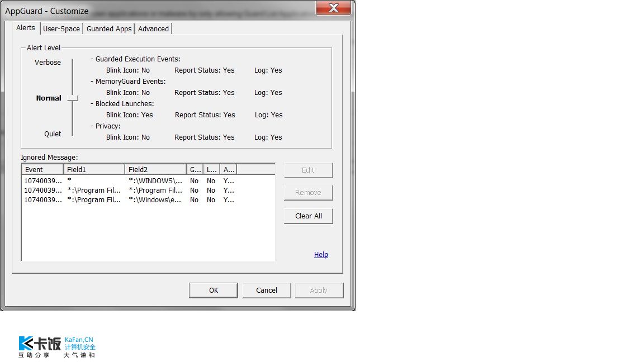The width and height of the screenshot is (644, 362).
Task: Open the Help link
Action: point(321,255)
